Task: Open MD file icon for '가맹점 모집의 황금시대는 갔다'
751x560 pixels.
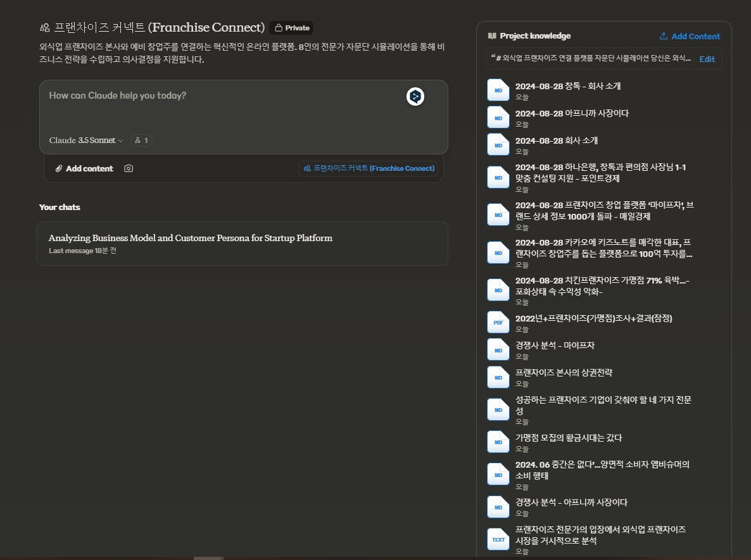Action: 498,442
